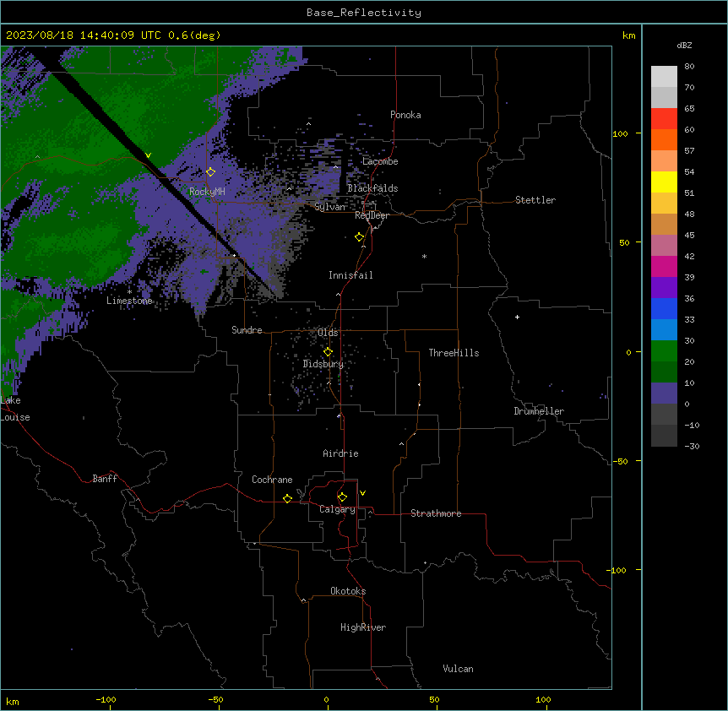
Task: Select the RedDeer city label
Action: [372, 215]
